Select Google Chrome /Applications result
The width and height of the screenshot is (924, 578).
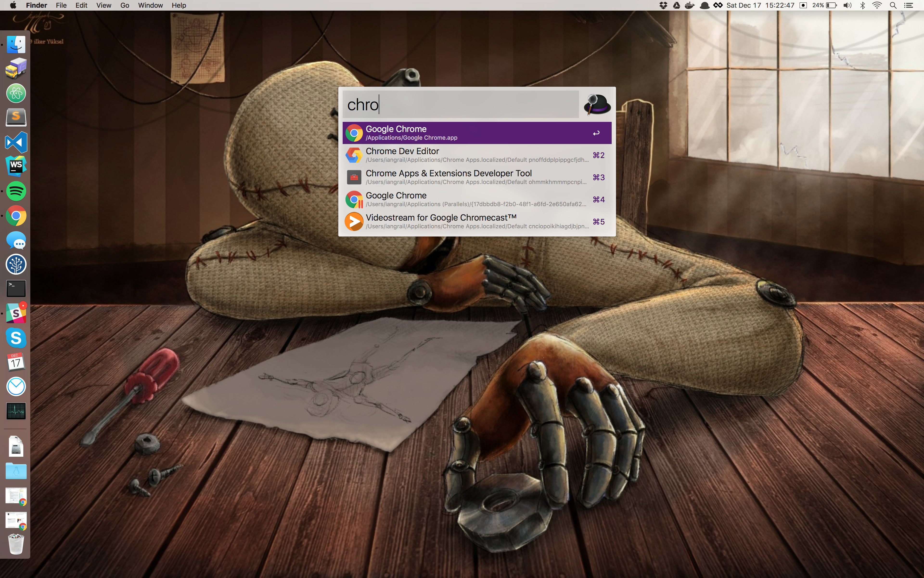[x=477, y=133]
